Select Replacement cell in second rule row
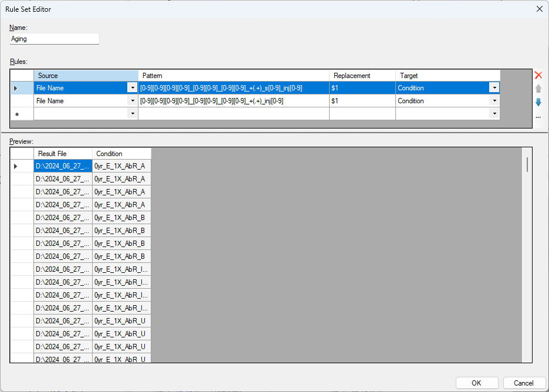Image resolution: width=549 pixels, height=392 pixels. (x=362, y=101)
